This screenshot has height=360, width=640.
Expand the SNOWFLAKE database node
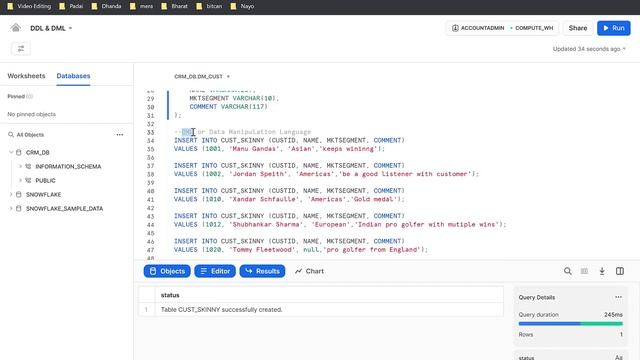click(11, 194)
